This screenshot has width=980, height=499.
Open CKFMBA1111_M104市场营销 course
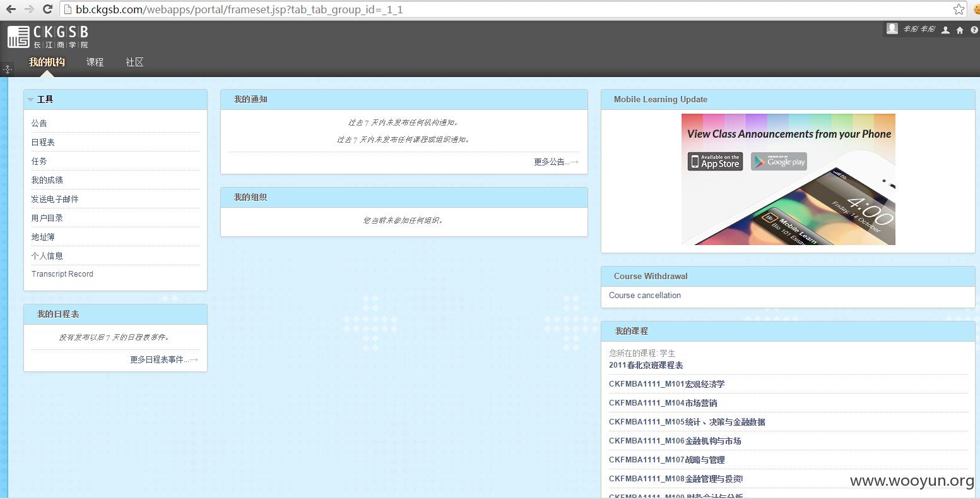663,403
